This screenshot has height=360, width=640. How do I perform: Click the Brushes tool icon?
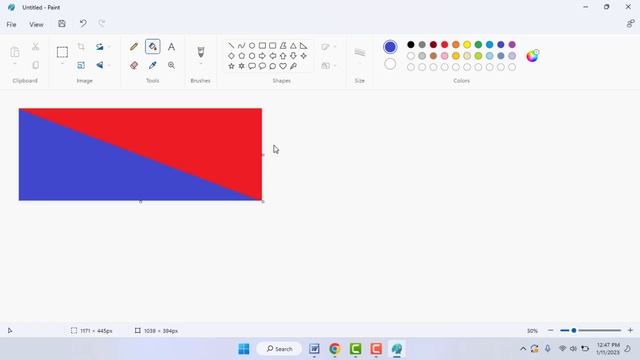(x=200, y=51)
